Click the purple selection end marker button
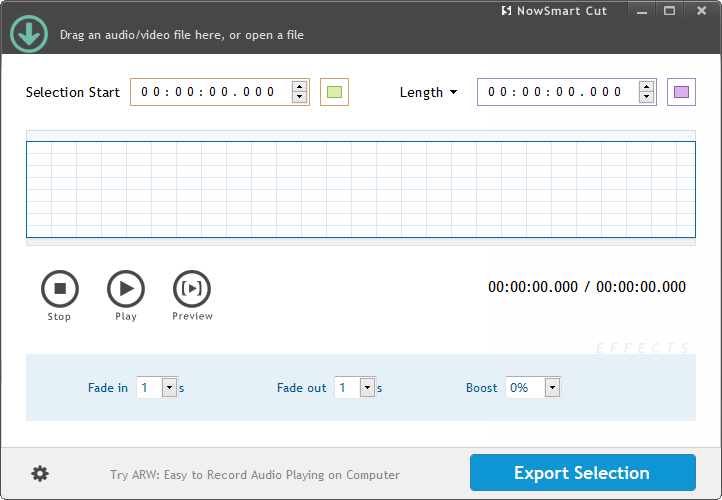The image size is (722, 500). coord(681,92)
